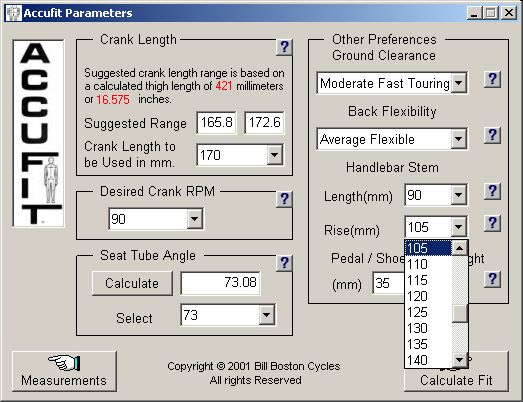Select 115 in the Rise list
523x402 pixels.
(x=429, y=280)
